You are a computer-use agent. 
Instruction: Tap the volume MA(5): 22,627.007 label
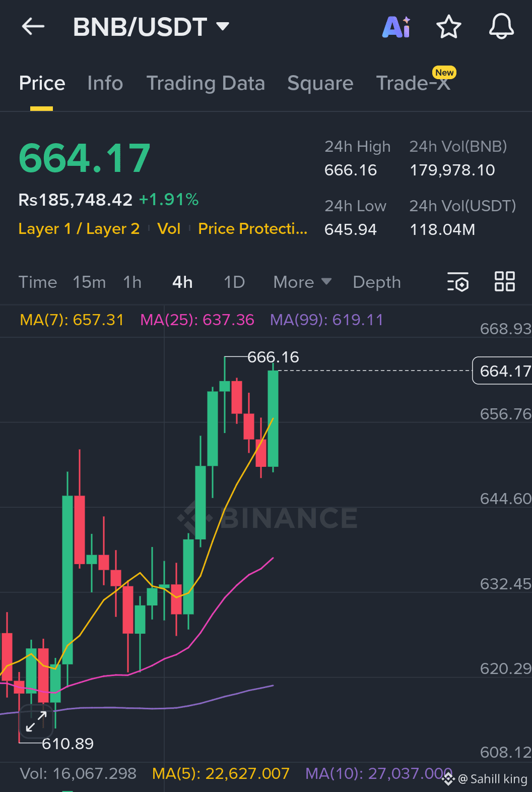(x=221, y=774)
